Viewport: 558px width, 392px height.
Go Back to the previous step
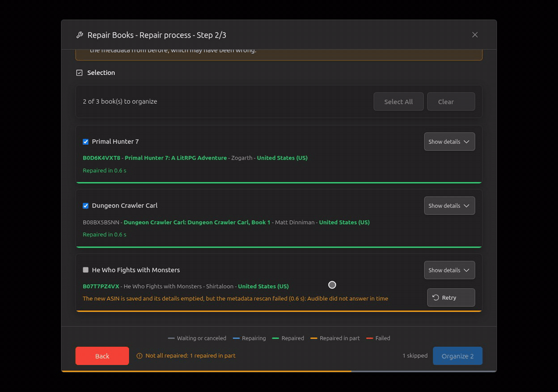pyautogui.click(x=102, y=356)
